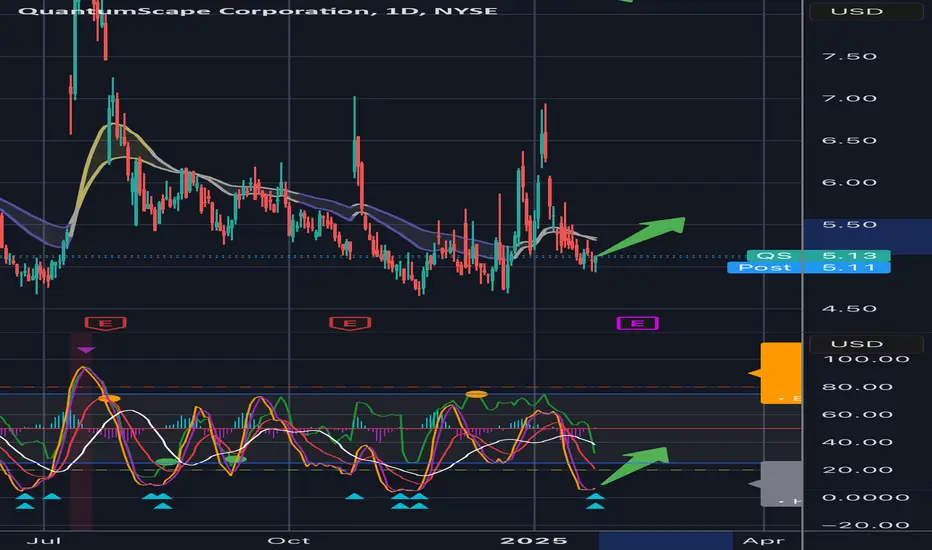This screenshot has width=932, height=550.
Task: Click the 7.50 price axis label
Action: pyautogui.click(x=849, y=56)
